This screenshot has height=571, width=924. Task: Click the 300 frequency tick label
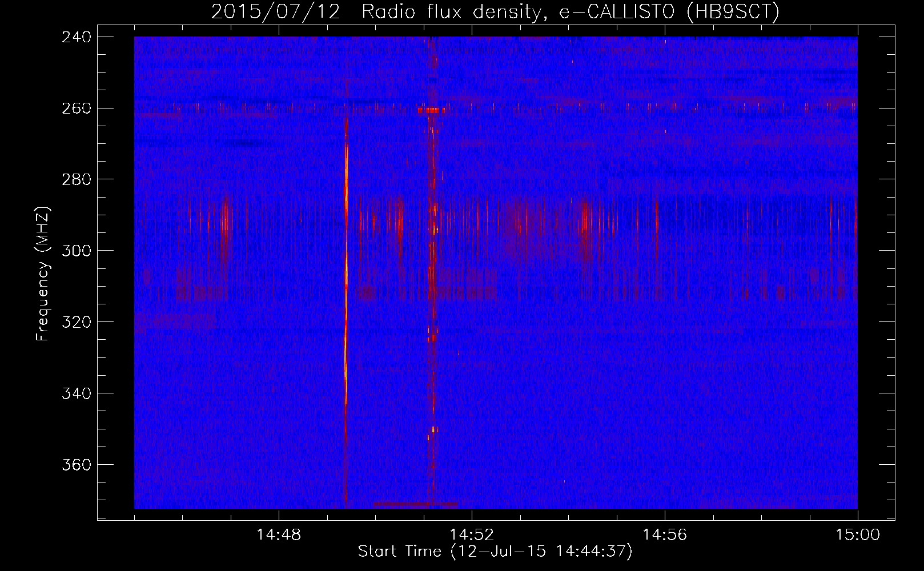coord(77,251)
